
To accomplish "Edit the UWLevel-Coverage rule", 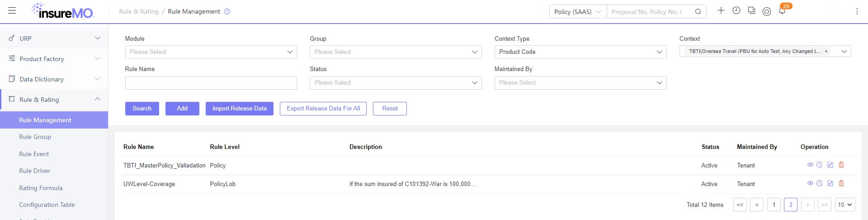I will pos(830,183).
